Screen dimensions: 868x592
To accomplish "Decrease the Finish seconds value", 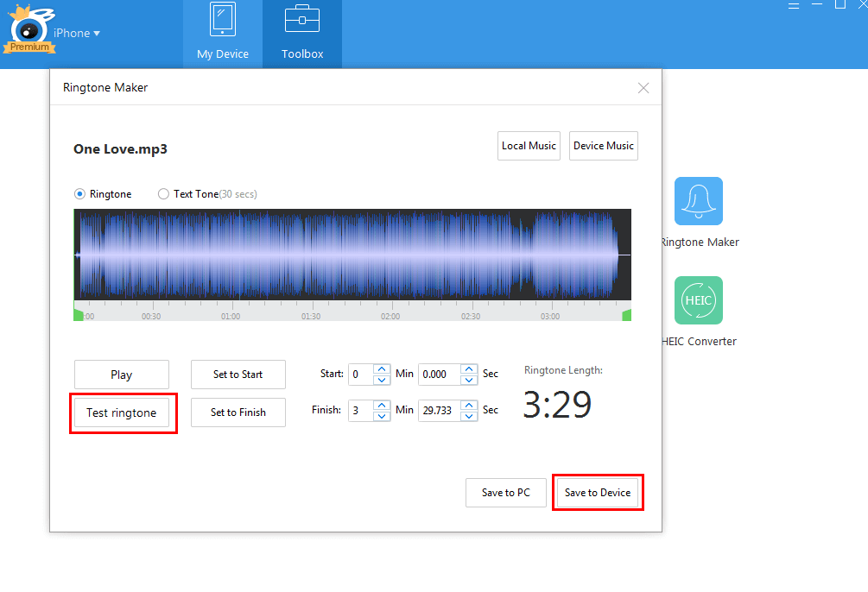I will pos(469,415).
